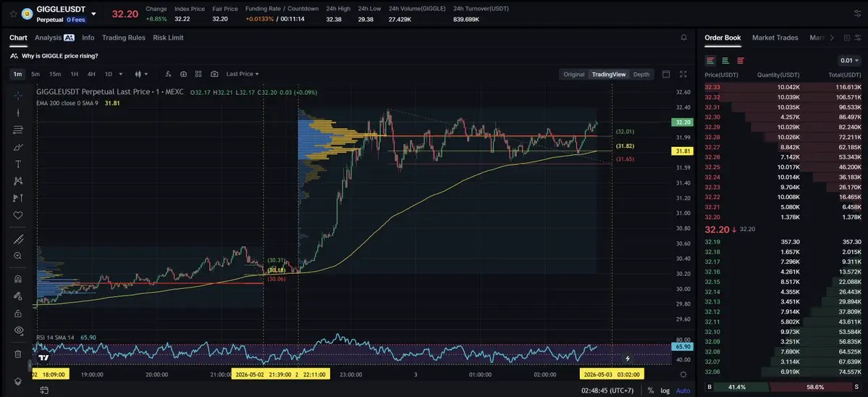The height and width of the screenshot is (397, 868).
Task: Show asks-only order book view
Action: pos(740,60)
